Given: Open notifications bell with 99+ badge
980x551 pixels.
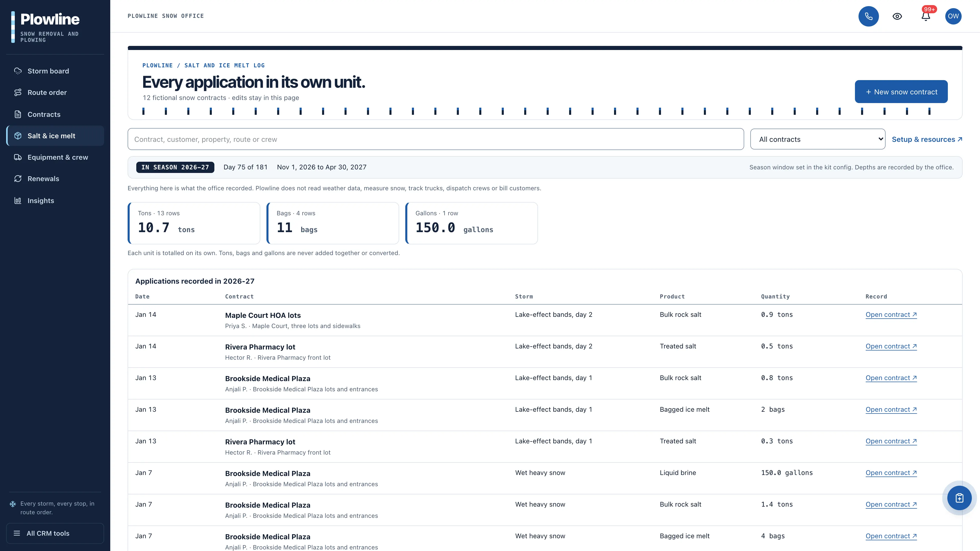Looking at the screenshot, I should coord(926,16).
